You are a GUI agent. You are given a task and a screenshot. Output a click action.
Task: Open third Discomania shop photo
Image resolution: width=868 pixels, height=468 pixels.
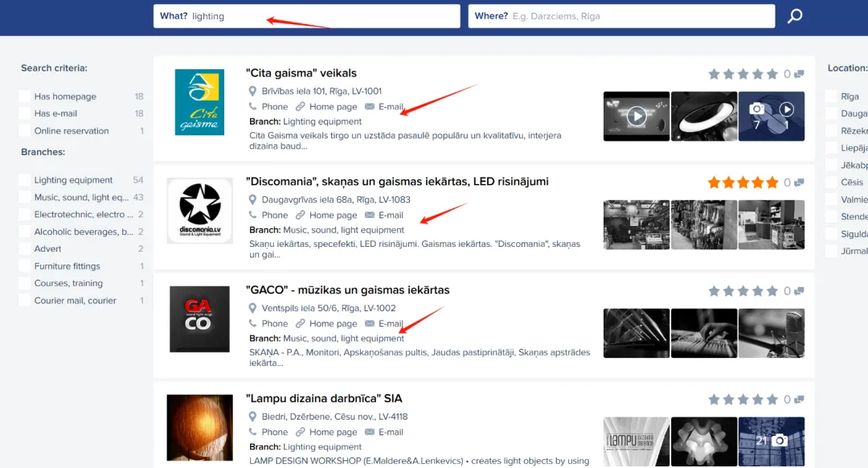771,225
